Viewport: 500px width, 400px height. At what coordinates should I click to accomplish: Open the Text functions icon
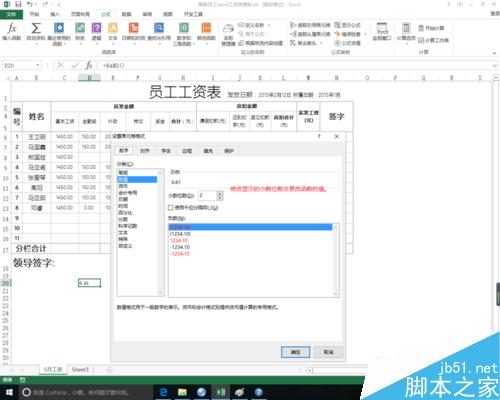tap(113, 32)
